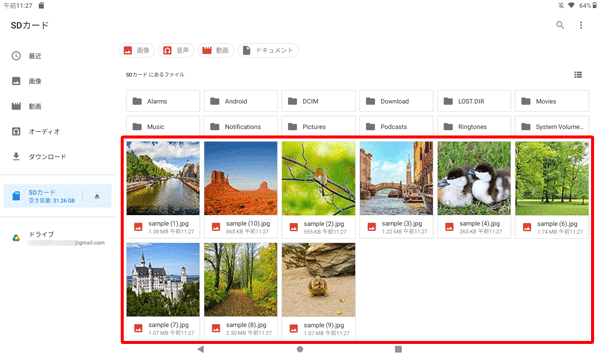Open the System Volume folder
Image resolution: width=600 pixels, height=360 pixels.
552,125
